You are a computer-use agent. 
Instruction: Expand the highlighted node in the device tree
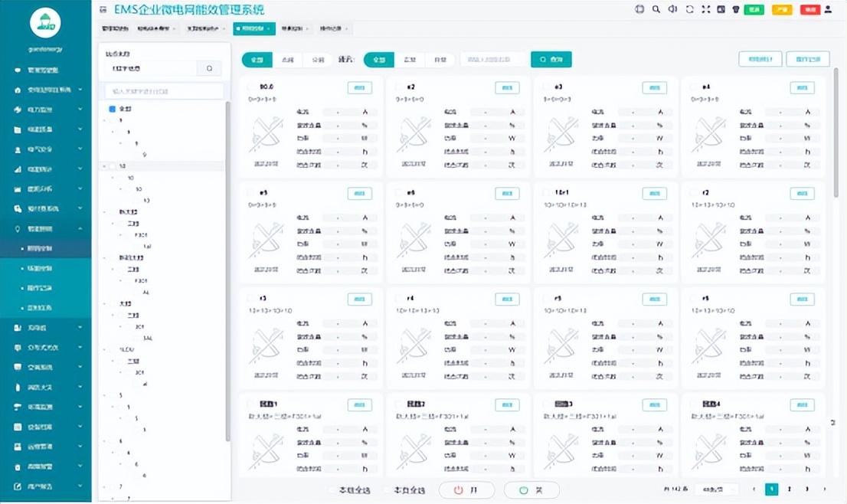coord(104,165)
